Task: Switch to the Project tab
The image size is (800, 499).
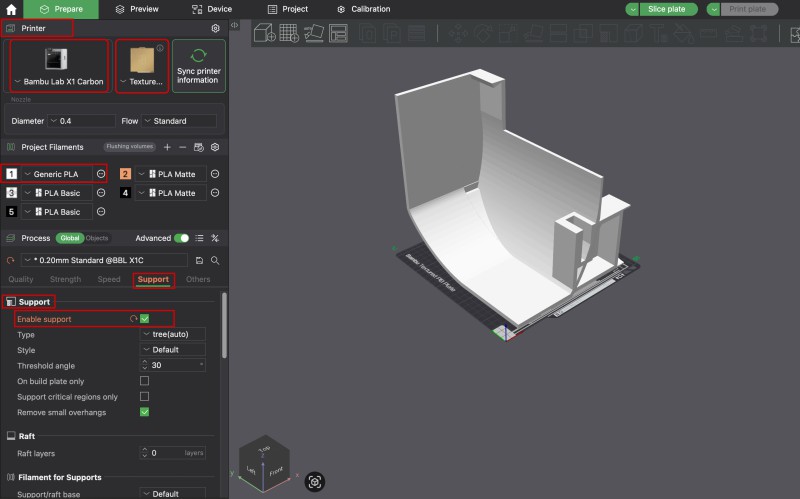Action: coord(288,9)
